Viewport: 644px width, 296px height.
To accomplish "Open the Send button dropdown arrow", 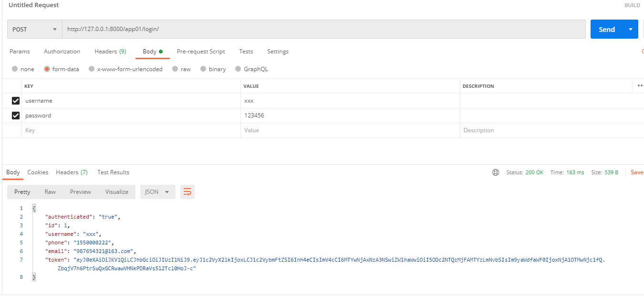I will (631, 29).
